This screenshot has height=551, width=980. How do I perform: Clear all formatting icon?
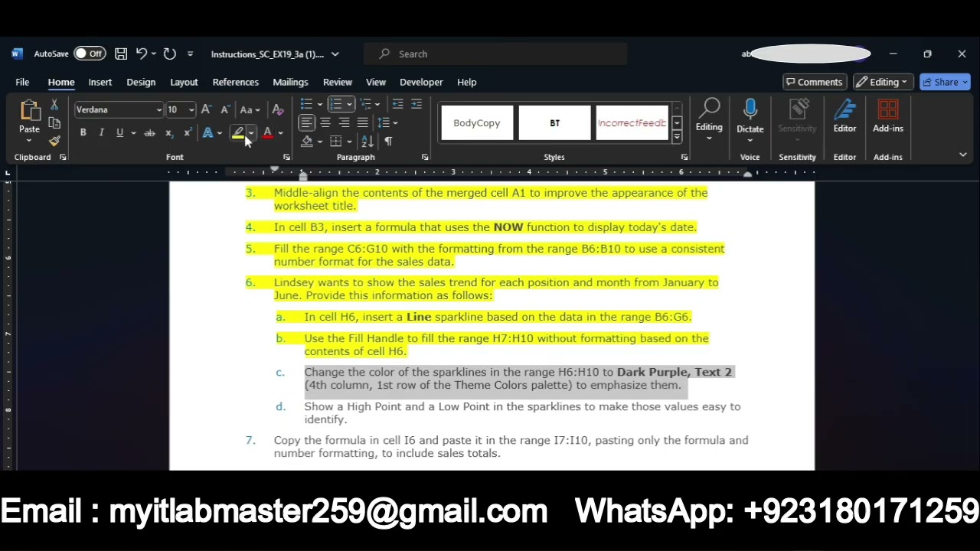click(278, 109)
